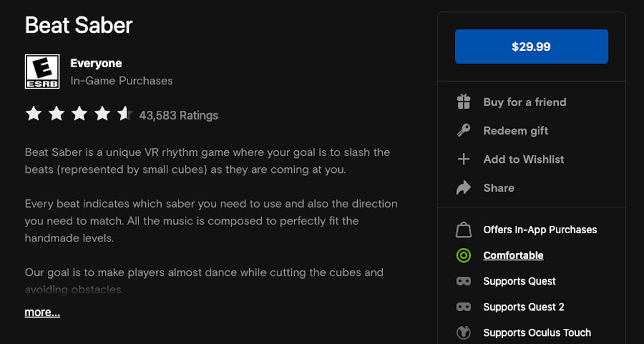Viewport: 644px width, 344px height.
Task: Click the headset icon for Supports Quest 2
Action: (x=464, y=307)
